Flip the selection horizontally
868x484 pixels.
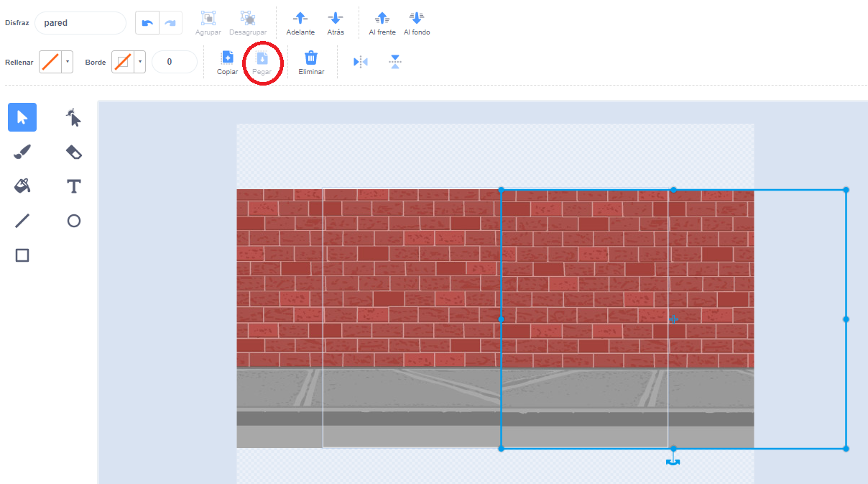tap(361, 62)
